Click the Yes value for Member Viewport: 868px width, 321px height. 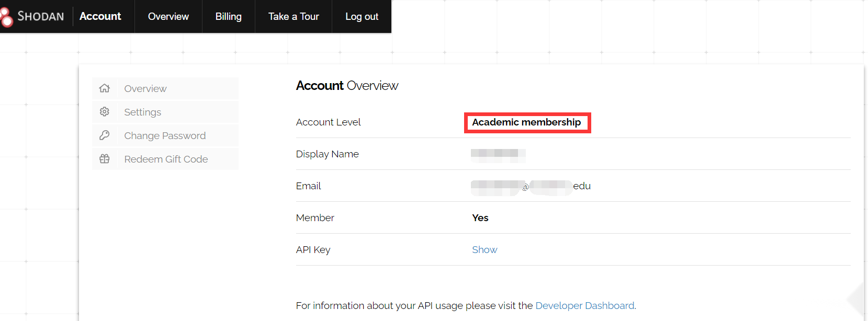coord(480,217)
